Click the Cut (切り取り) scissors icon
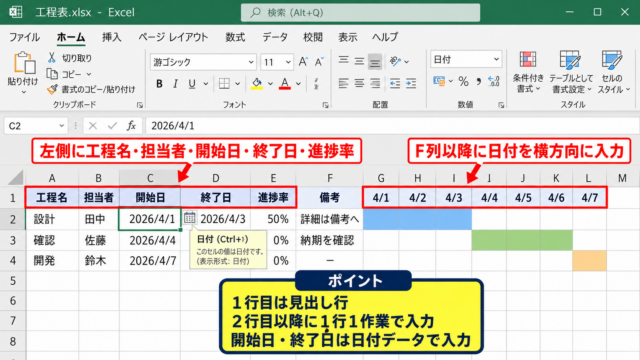The width and height of the screenshot is (640, 360). click(x=52, y=58)
